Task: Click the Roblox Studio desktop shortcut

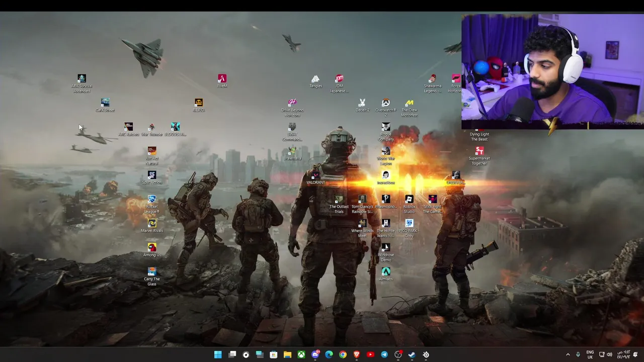Action: (409, 204)
